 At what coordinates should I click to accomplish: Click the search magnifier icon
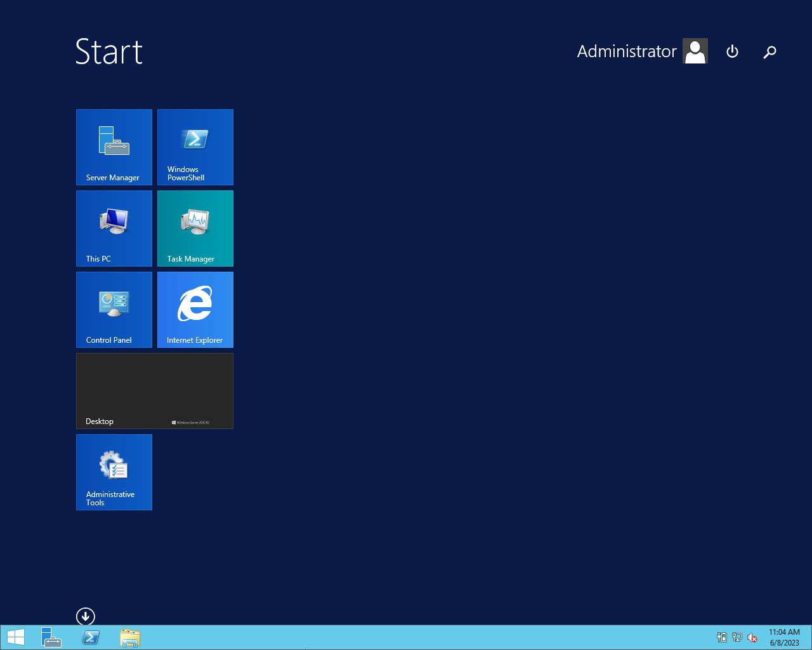point(769,52)
